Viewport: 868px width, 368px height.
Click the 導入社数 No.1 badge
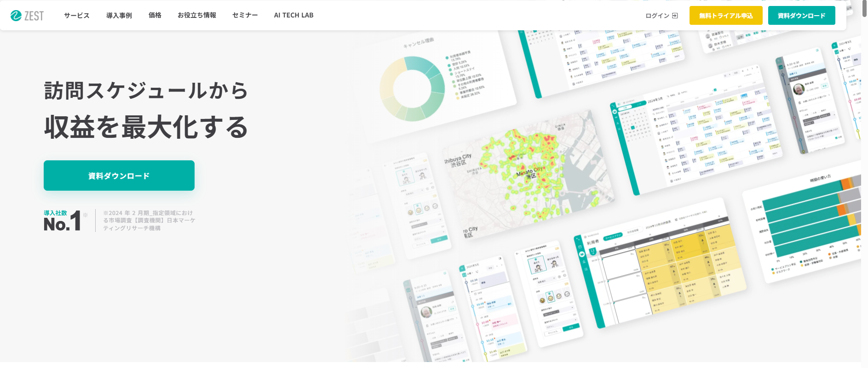(63, 221)
